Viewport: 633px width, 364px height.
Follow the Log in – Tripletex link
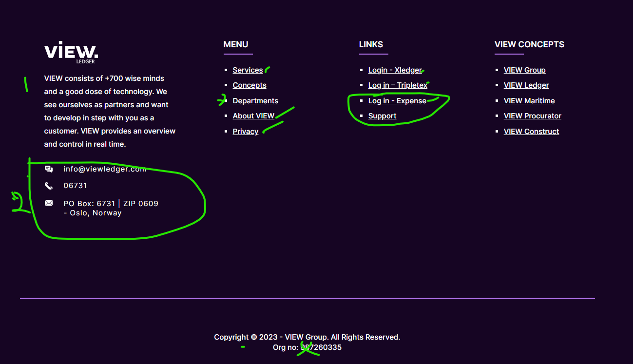coord(398,85)
